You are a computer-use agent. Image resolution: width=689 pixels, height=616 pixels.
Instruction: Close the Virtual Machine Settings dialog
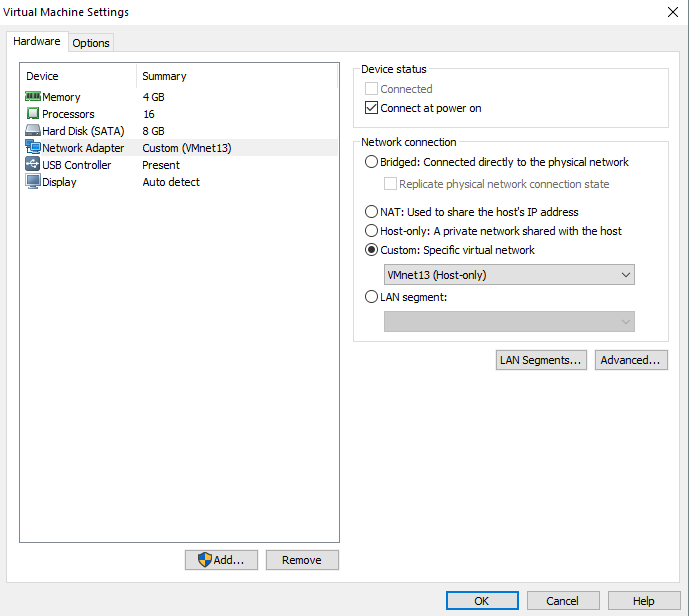point(671,12)
